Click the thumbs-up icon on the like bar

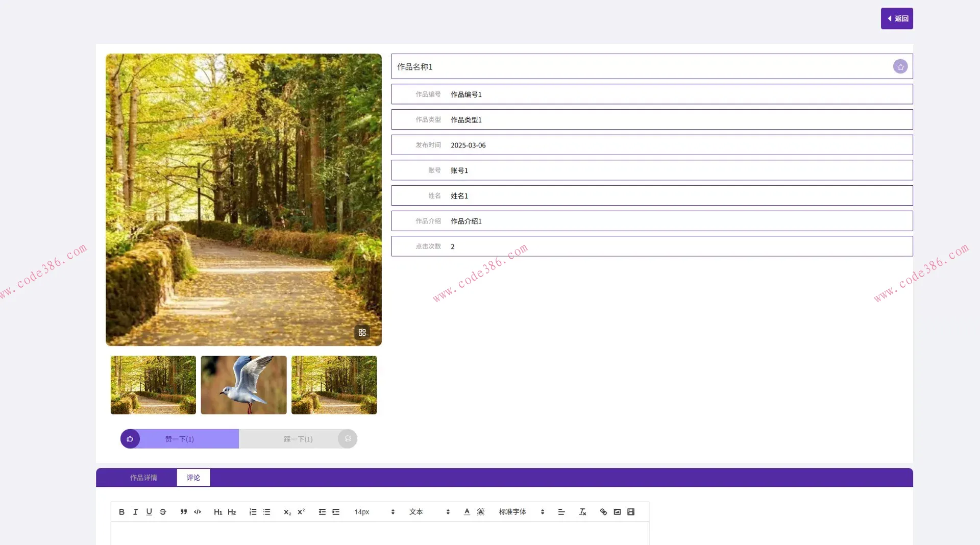(x=130, y=439)
